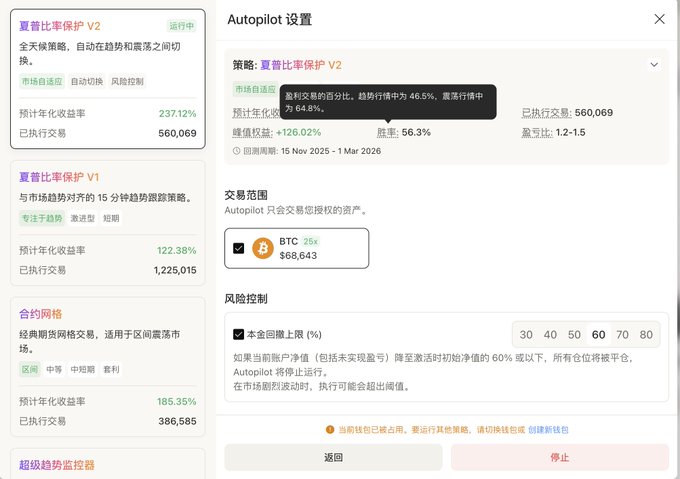Uncheck the BTC asset checkbox

[x=238, y=248]
